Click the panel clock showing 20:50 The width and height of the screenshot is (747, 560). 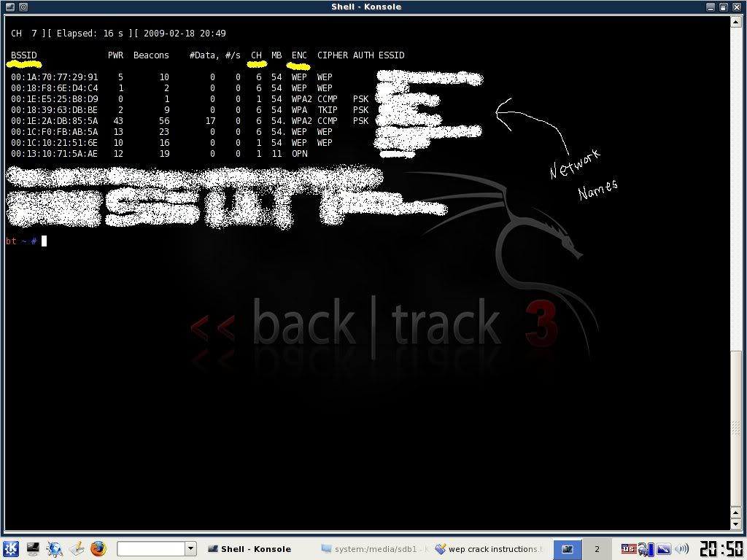(x=721, y=549)
